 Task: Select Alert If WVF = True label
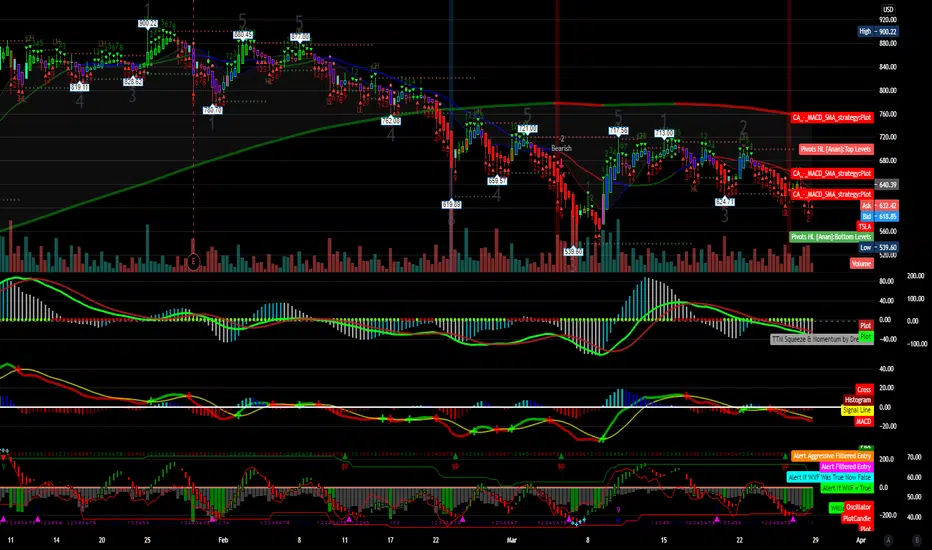coord(846,488)
